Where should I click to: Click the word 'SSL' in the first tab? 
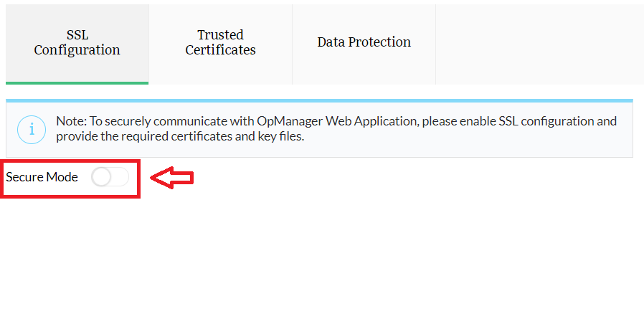(77, 34)
